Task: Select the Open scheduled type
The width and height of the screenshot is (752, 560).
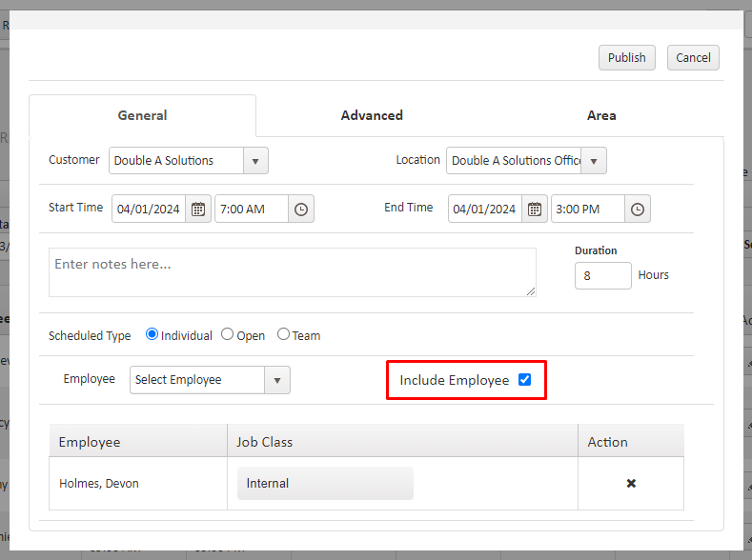Action: (227, 334)
